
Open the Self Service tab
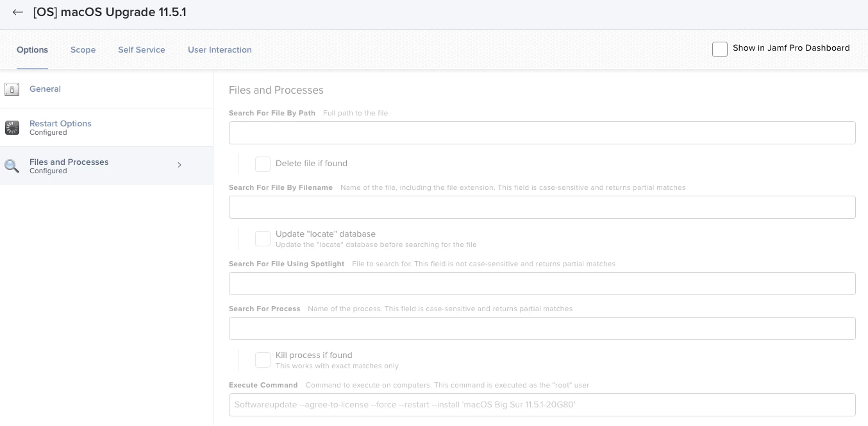(x=141, y=49)
